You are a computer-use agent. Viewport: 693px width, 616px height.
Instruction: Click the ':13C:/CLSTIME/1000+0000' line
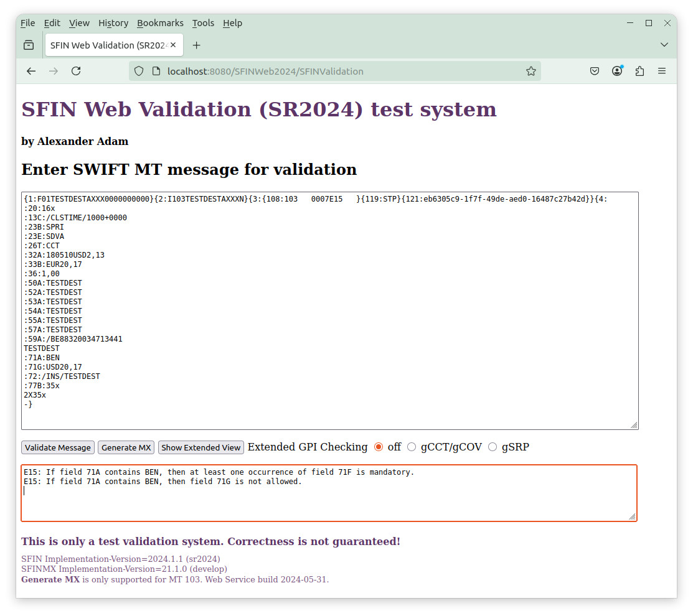[75, 217]
